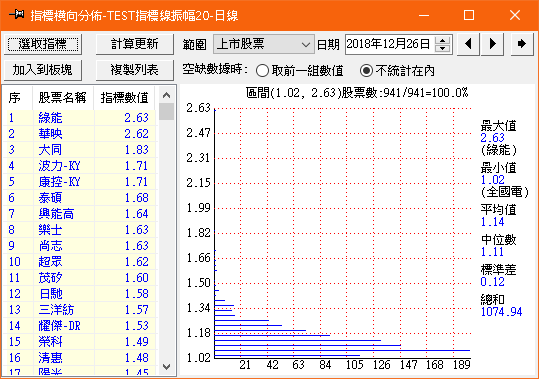Select the 清惠 row

point(79,358)
